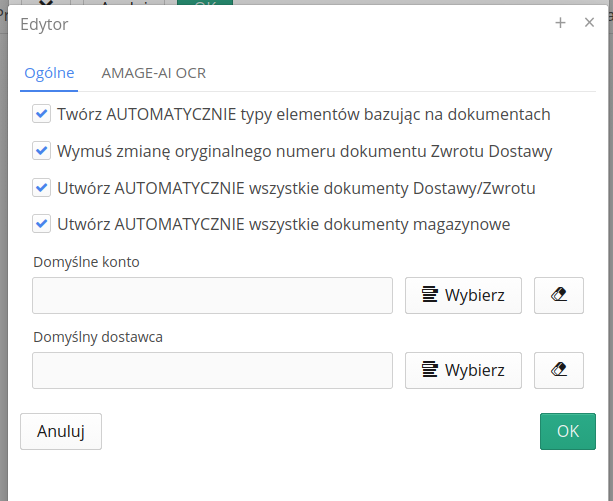Image resolution: width=613 pixels, height=501 pixels.
Task: Click the Domyślny dostawca label text
Action: [97, 337]
